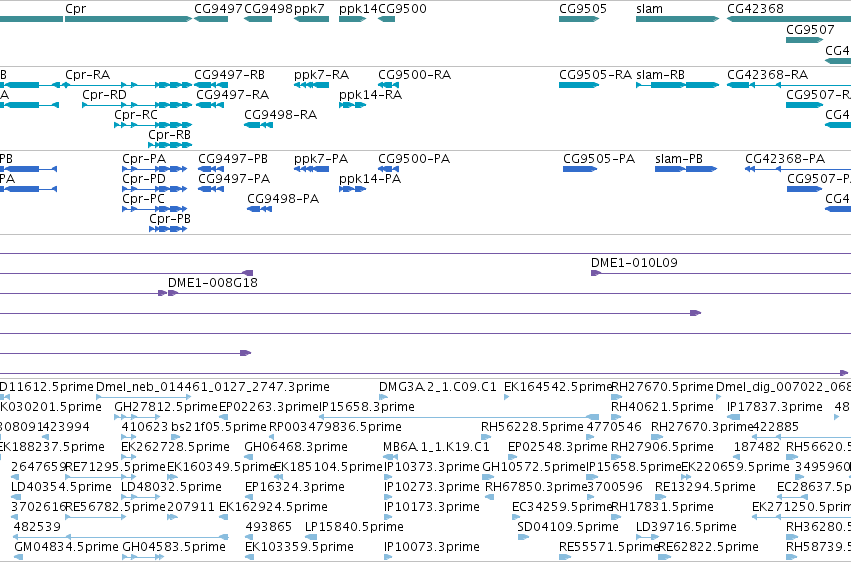Click the CG9498-RA transcript glyph
Viewport: 851px width, 562px height.
pyautogui.click(x=258, y=125)
